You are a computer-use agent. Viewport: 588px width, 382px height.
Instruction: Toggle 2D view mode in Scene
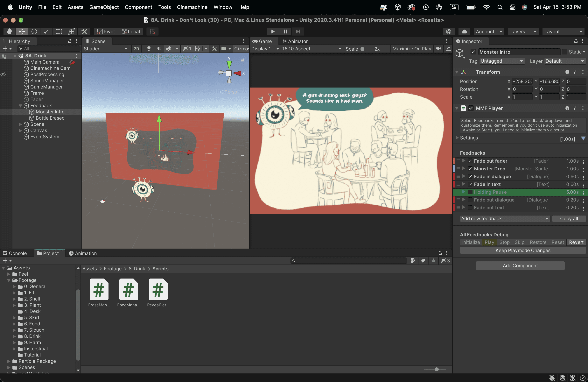point(136,49)
